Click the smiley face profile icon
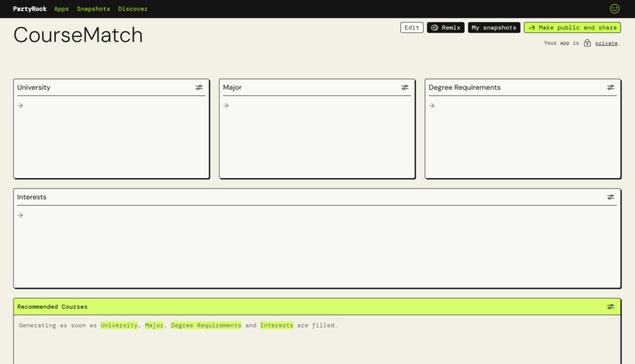The image size is (635, 364). (615, 9)
